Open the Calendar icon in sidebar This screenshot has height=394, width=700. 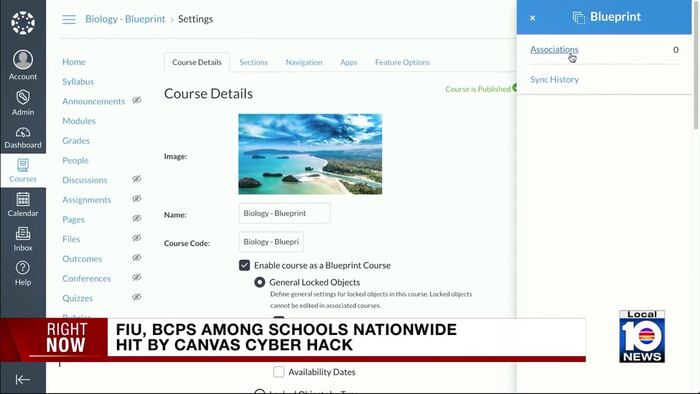pos(23,199)
